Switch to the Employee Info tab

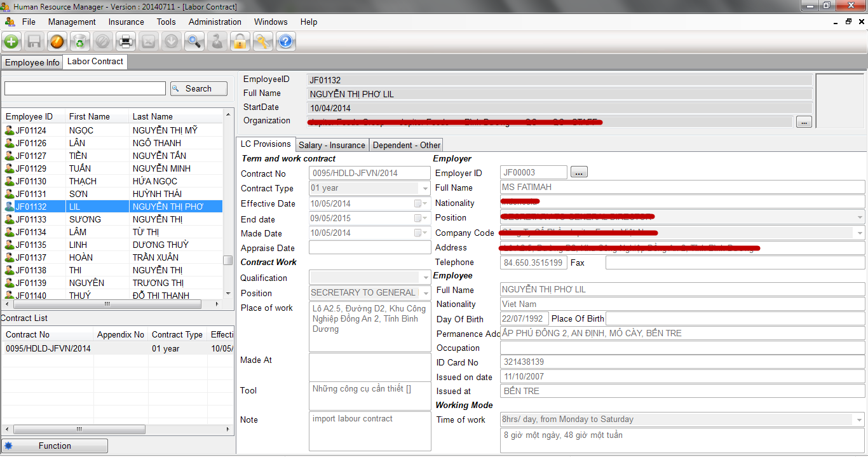(x=32, y=62)
